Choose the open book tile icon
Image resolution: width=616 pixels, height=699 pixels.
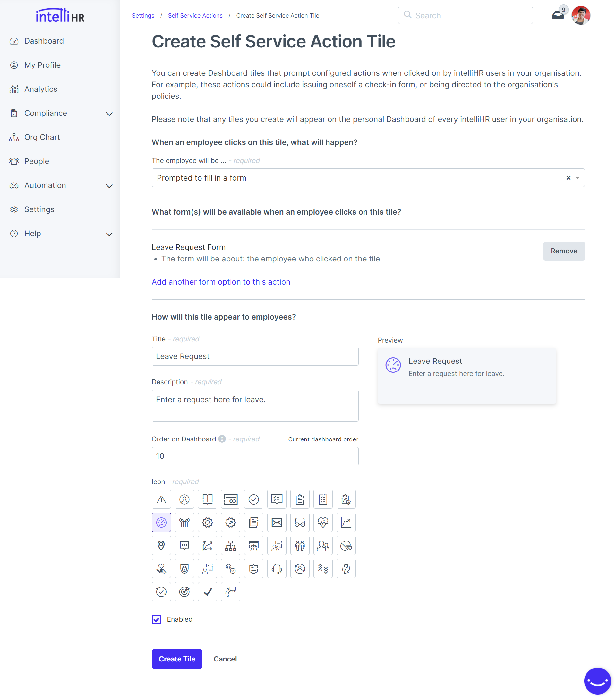click(207, 499)
